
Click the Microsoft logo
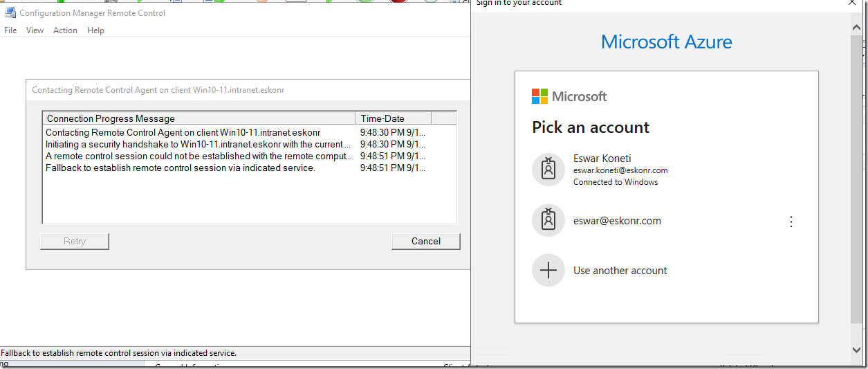coord(569,96)
